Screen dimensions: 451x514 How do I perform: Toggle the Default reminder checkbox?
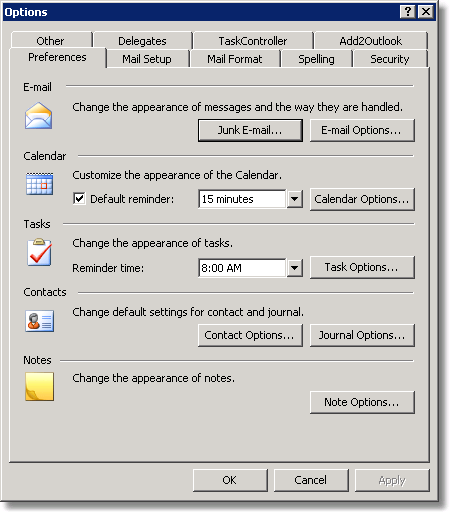(79, 199)
